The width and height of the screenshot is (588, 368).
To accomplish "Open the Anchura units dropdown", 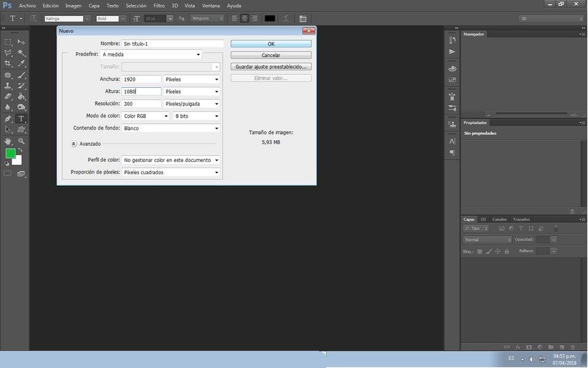I will point(192,79).
